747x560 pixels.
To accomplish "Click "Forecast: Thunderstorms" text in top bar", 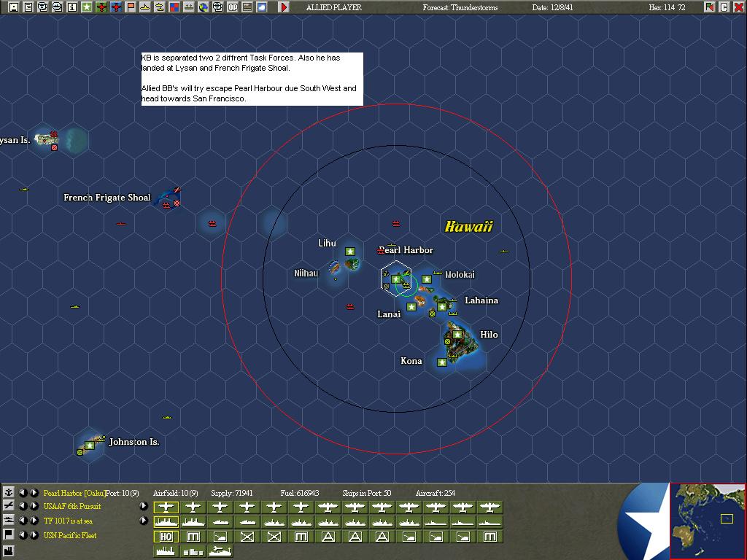I will click(x=460, y=7).
